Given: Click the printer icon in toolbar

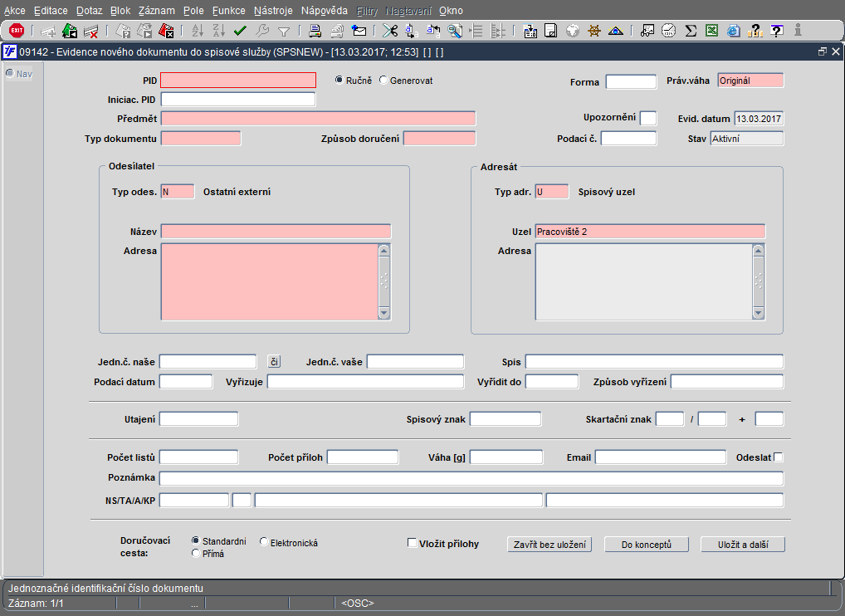Looking at the screenshot, I should pos(315,31).
